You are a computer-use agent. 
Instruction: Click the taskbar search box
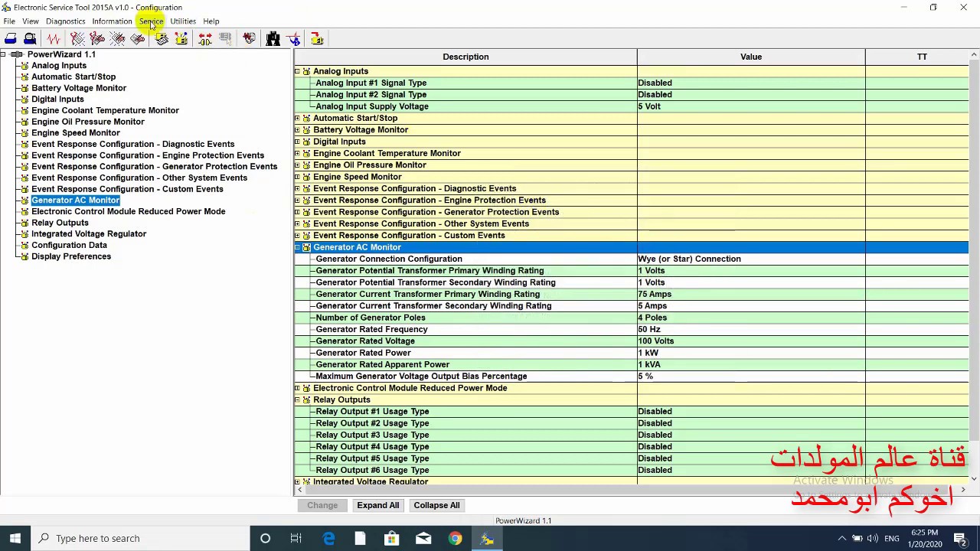(141, 539)
